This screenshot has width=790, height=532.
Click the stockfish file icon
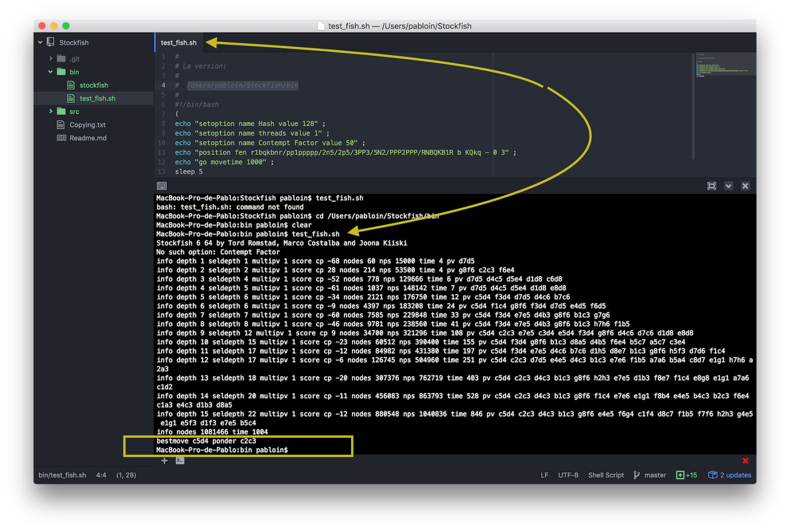coord(71,85)
